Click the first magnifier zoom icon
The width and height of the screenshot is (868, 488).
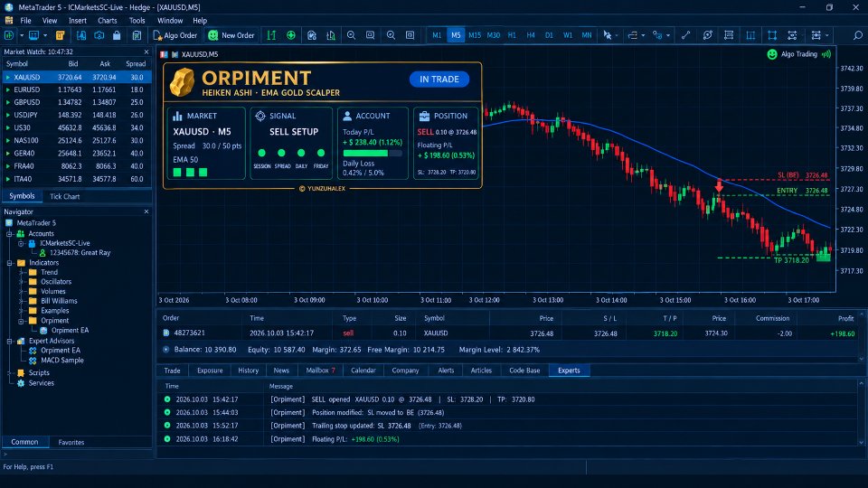[351, 35]
